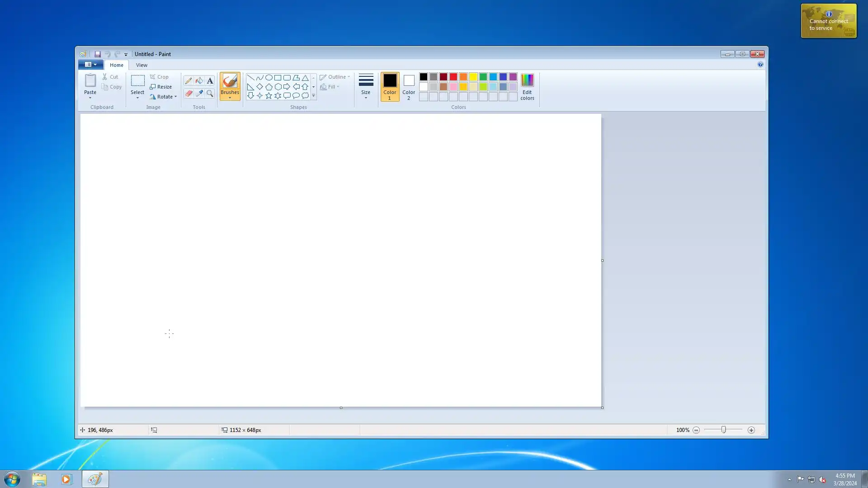868x488 pixels.
Task: Select the Color picker eyedropper tool
Action: tap(199, 94)
